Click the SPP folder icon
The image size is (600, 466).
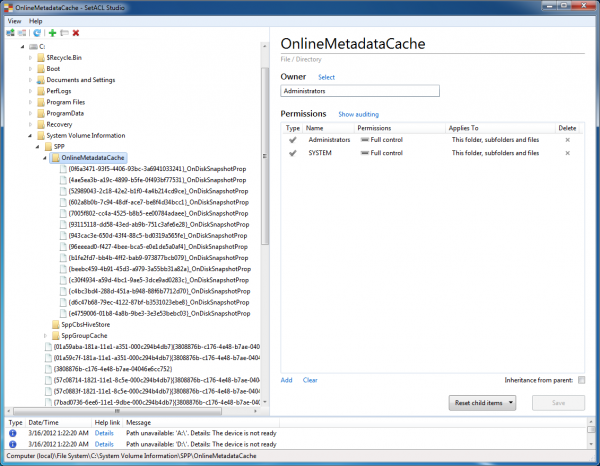tap(48, 147)
